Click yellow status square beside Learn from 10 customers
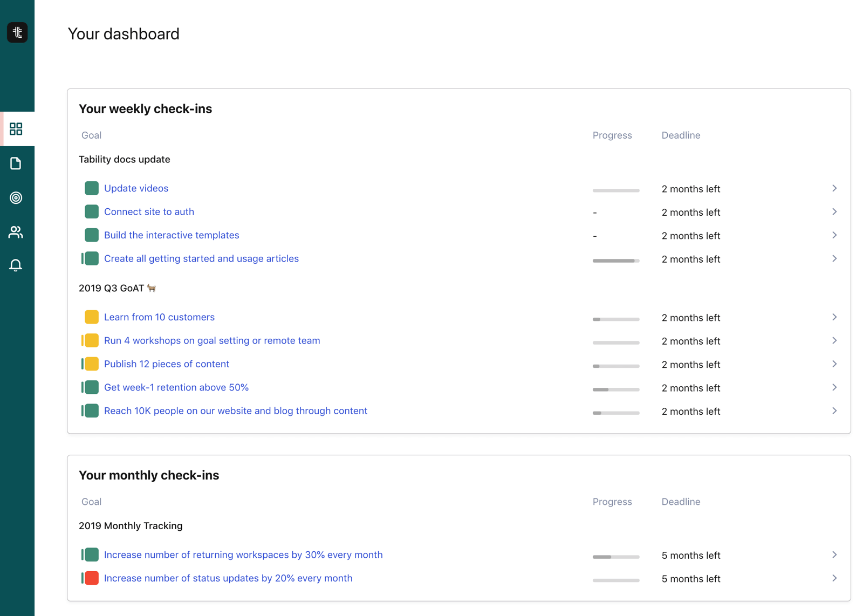Screen dimensions: 863x616 click(x=92, y=317)
